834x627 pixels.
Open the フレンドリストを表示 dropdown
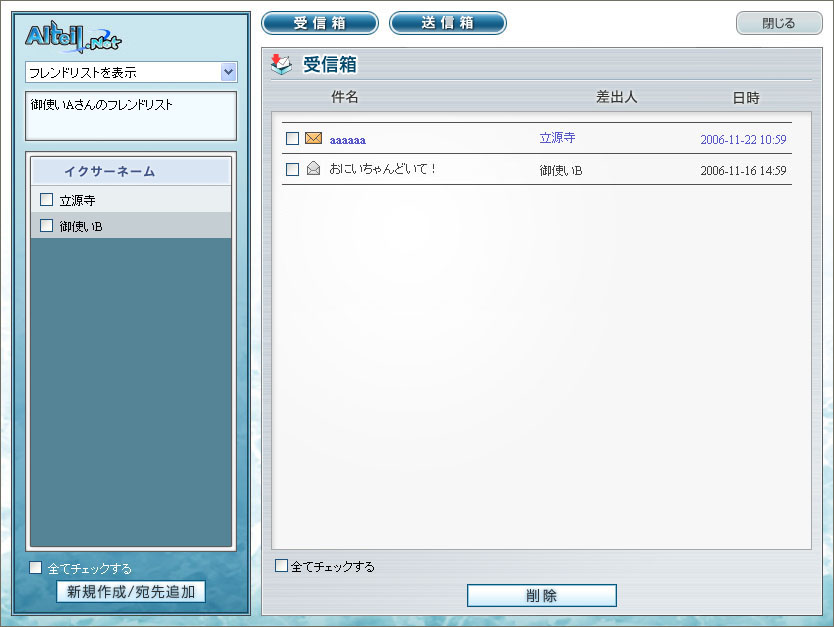pyautogui.click(x=228, y=72)
